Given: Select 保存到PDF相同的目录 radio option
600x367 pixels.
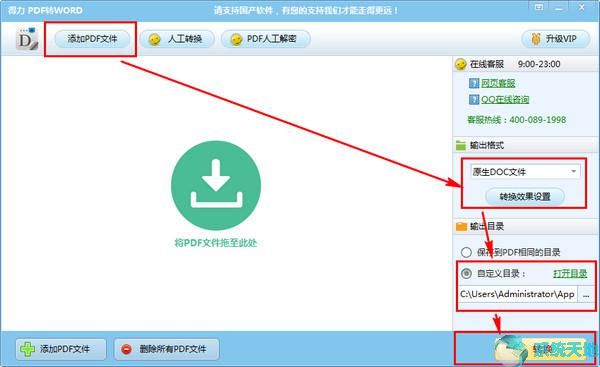Looking at the screenshot, I should tap(466, 253).
